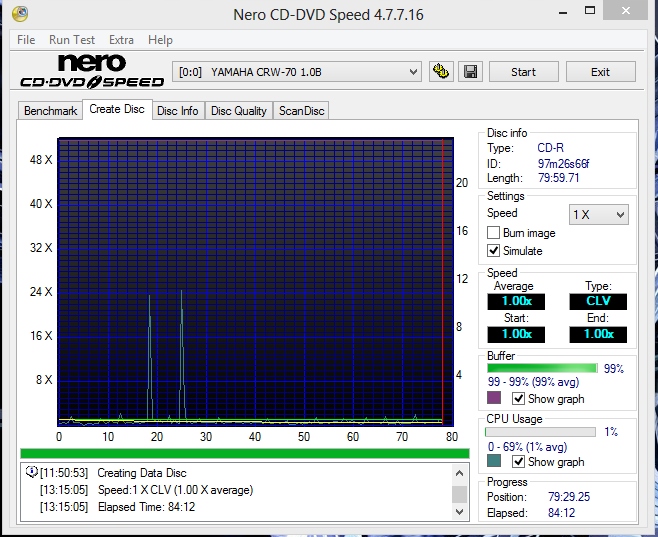Viewport: 658px width, 537px height.
Task: Enable the Burn image checkbox
Action: 494,233
